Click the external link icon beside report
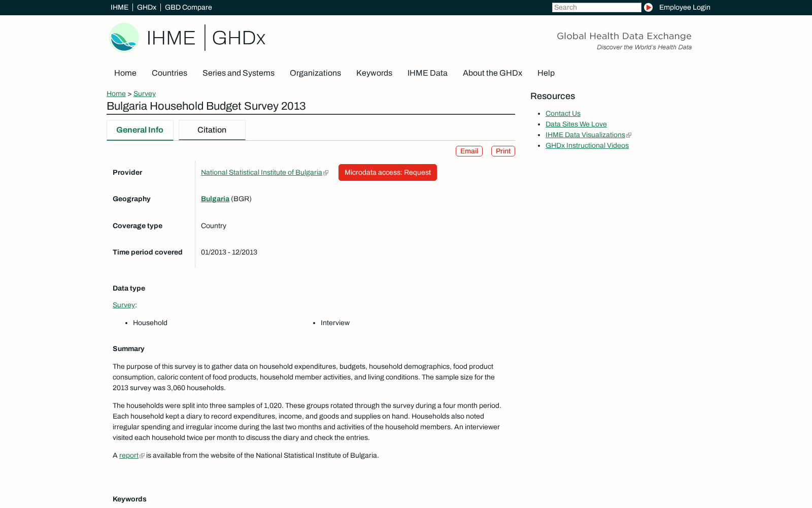Screen dimensions: 812x508 click(x=142, y=456)
